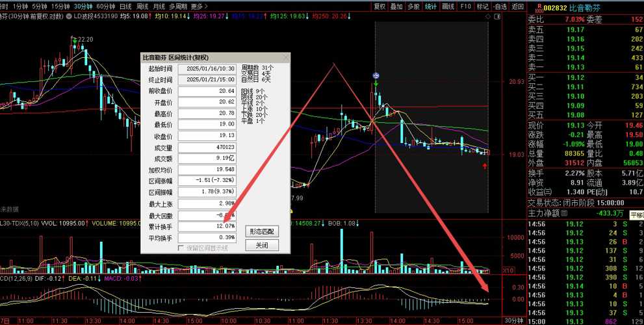Select the 30分钟 period tab

tap(83, 6)
